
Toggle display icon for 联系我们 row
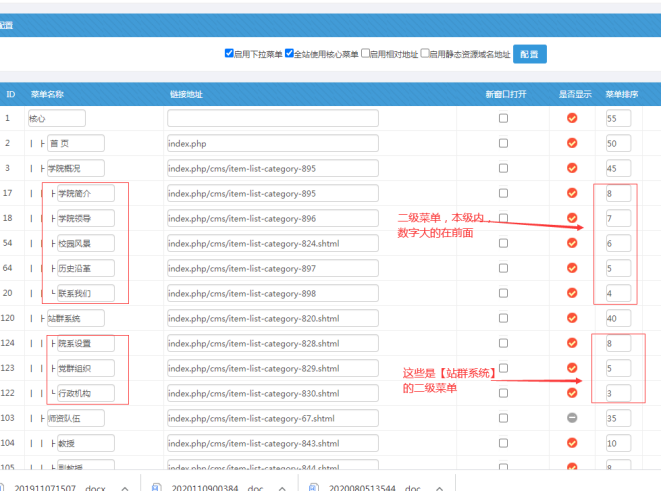coord(572,293)
